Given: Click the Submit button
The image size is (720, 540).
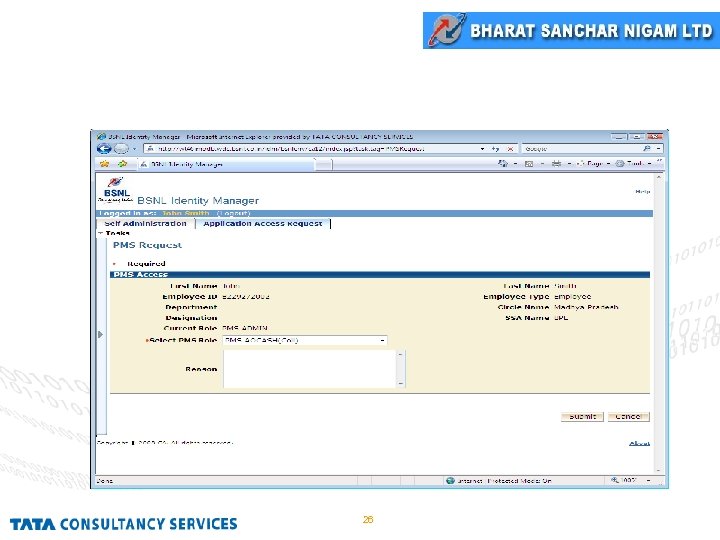Looking at the screenshot, I should (582, 416).
